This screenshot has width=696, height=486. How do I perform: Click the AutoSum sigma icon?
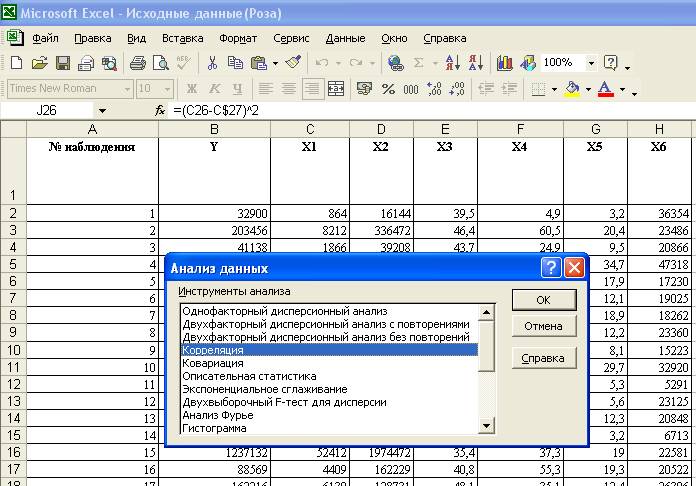pyautogui.click(x=418, y=63)
